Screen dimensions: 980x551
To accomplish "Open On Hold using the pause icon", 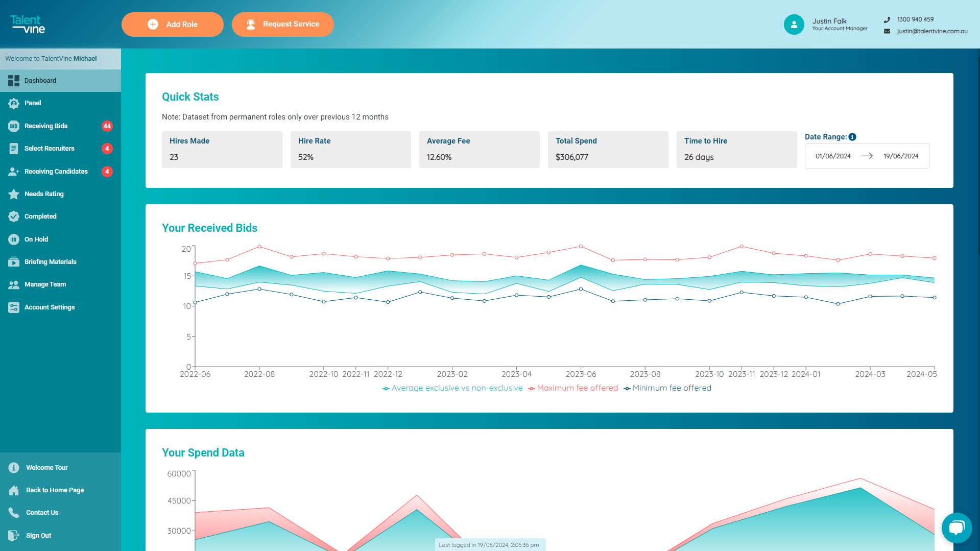I will click(13, 239).
